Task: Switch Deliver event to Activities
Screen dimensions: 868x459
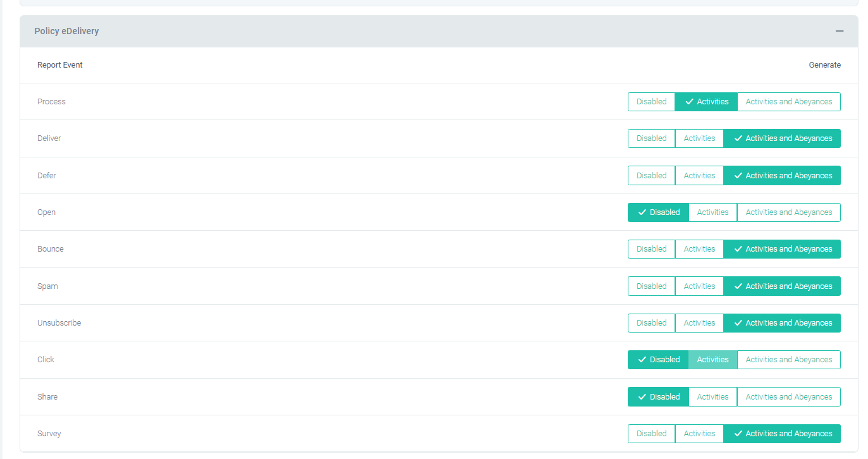Action: 699,138
